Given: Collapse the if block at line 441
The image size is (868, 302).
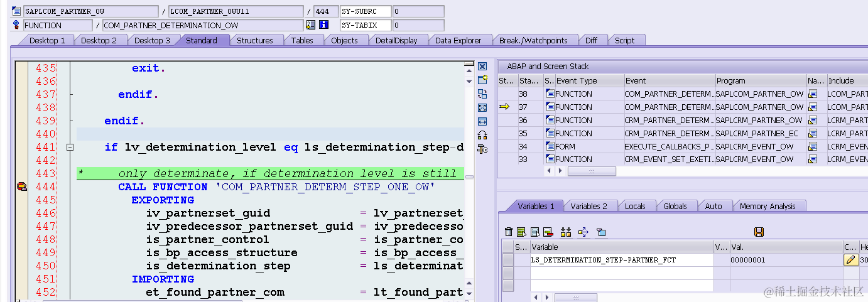Looking at the screenshot, I should coord(70,147).
